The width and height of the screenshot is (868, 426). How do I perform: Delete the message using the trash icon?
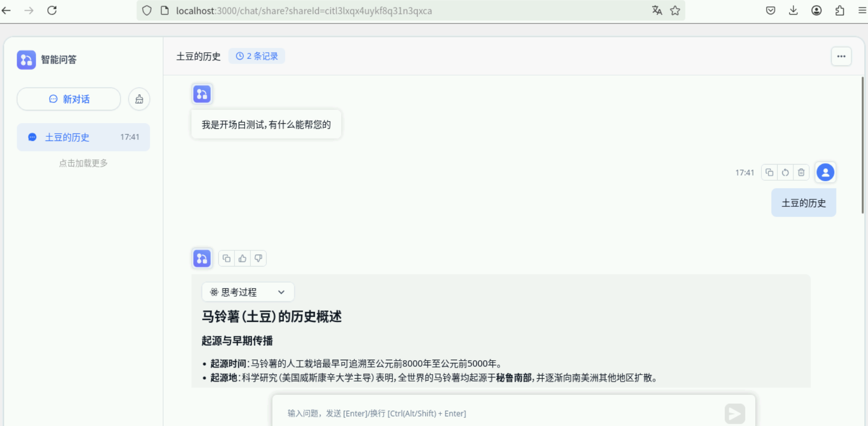pos(801,172)
